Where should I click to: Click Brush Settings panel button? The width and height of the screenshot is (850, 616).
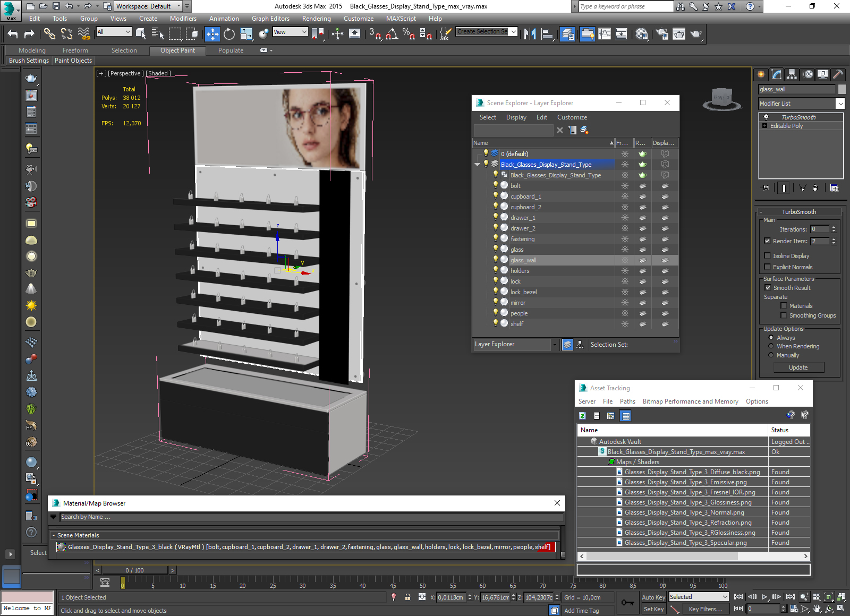point(29,61)
